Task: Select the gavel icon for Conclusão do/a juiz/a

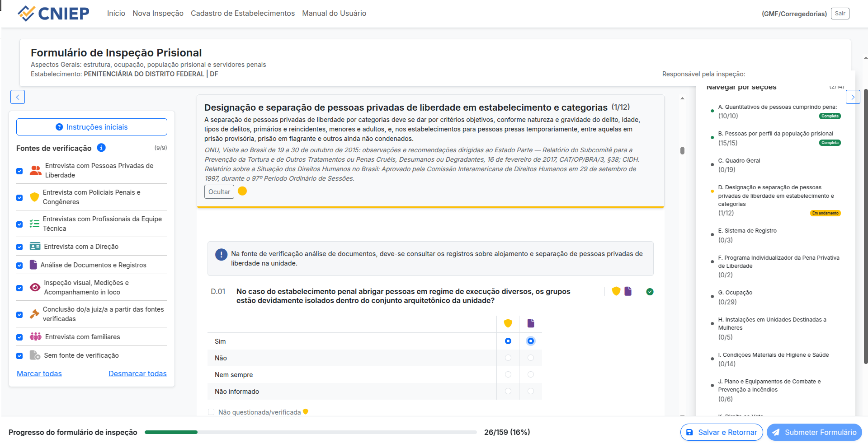Action: point(34,314)
